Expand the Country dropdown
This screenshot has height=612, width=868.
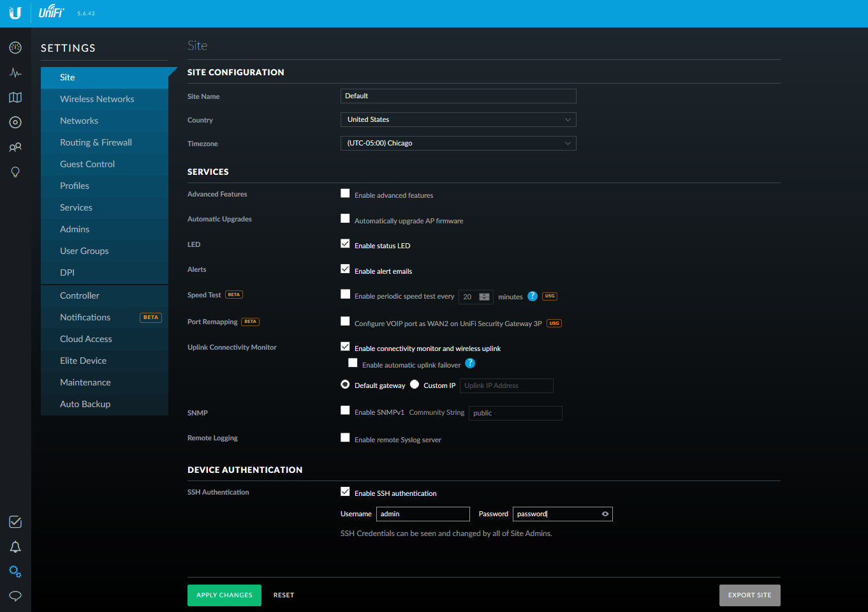[458, 119]
